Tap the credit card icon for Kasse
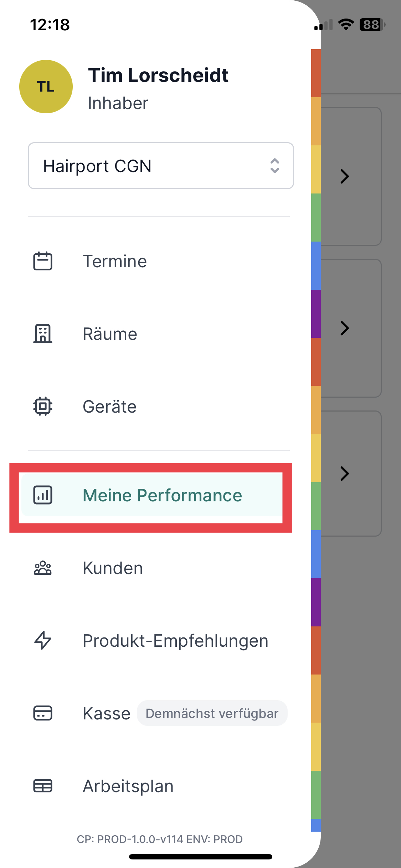The width and height of the screenshot is (401, 868). pyautogui.click(x=43, y=713)
